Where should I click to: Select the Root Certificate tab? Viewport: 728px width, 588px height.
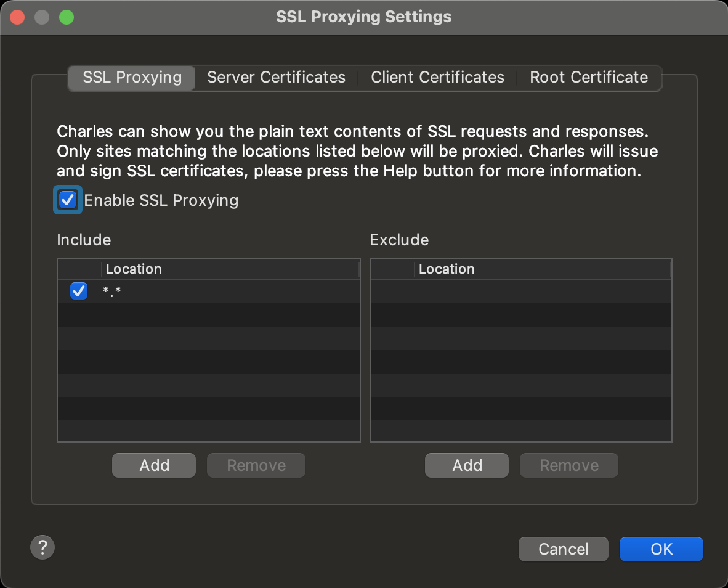[x=588, y=77]
